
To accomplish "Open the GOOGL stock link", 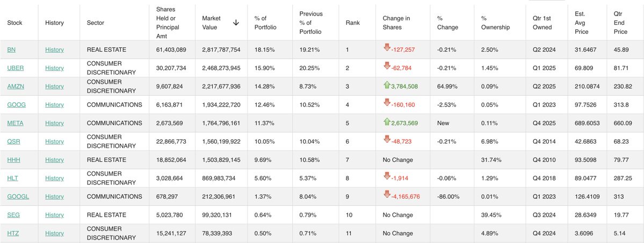I will pyautogui.click(x=18, y=197).
